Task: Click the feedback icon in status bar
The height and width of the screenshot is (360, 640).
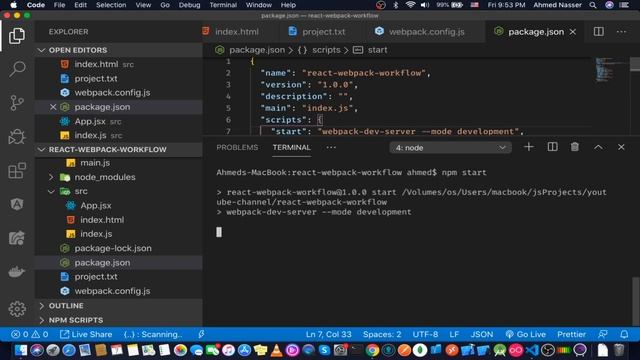Action: 602,334
